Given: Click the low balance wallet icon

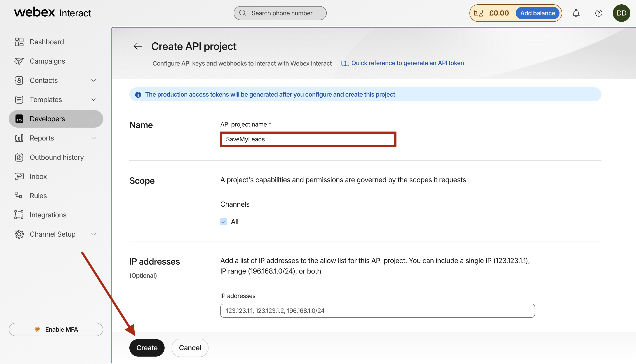Looking at the screenshot, I should (x=478, y=13).
